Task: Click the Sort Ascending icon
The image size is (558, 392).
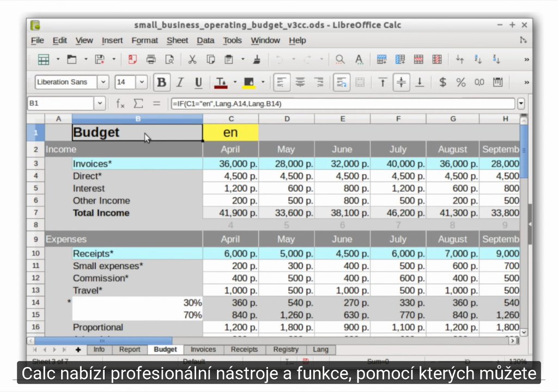Action: coord(478,59)
